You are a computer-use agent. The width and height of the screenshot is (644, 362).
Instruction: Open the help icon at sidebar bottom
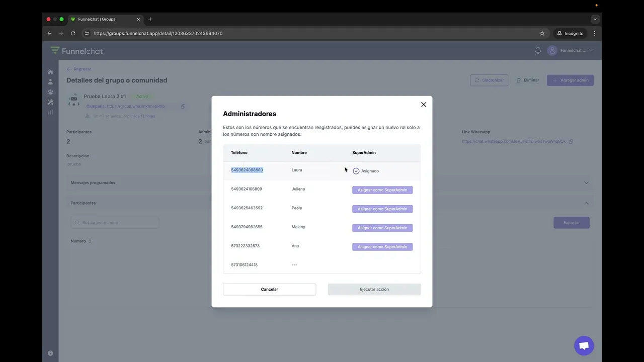point(50,353)
